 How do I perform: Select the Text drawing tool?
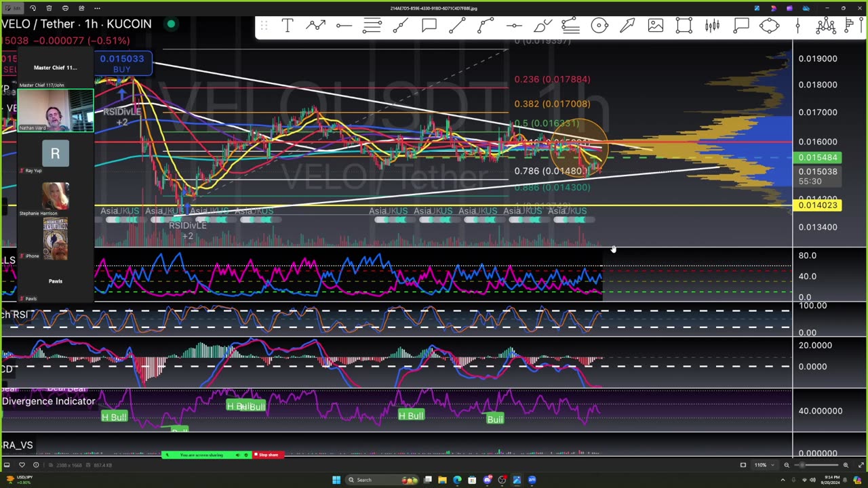click(288, 26)
